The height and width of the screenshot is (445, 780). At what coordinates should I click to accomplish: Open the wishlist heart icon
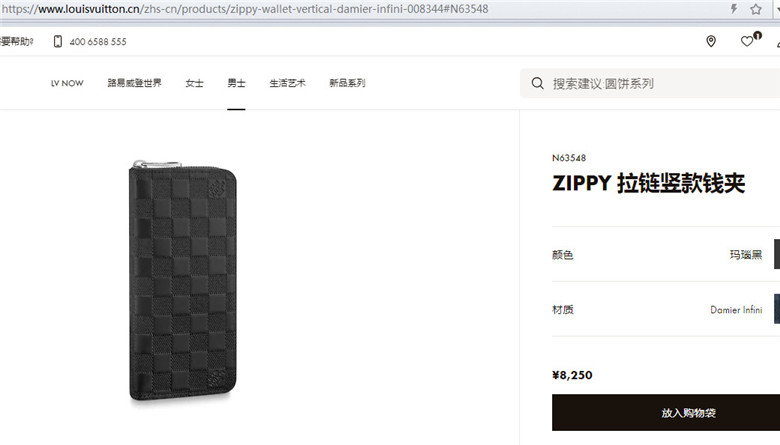(x=746, y=42)
